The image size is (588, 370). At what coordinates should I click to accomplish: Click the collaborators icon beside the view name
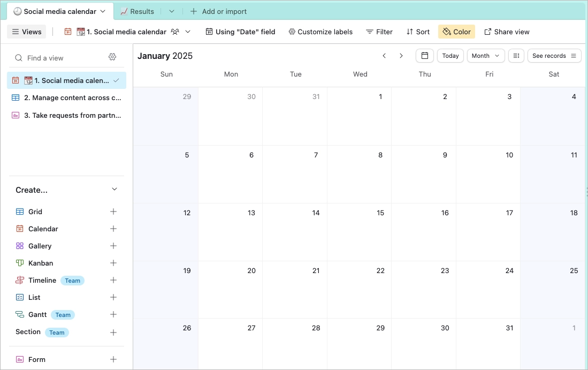[175, 32]
